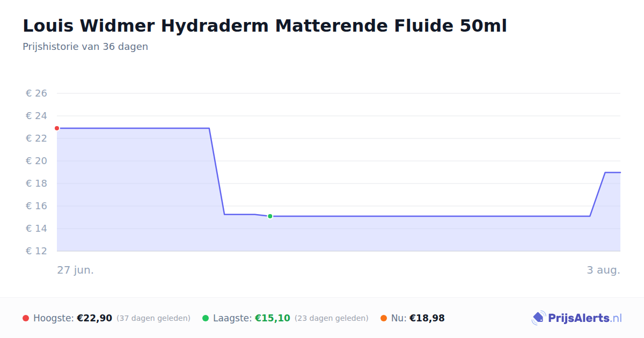Click the green lowest price legend dot
The height and width of the screenshot is (338, 644).
click(206, 318)
